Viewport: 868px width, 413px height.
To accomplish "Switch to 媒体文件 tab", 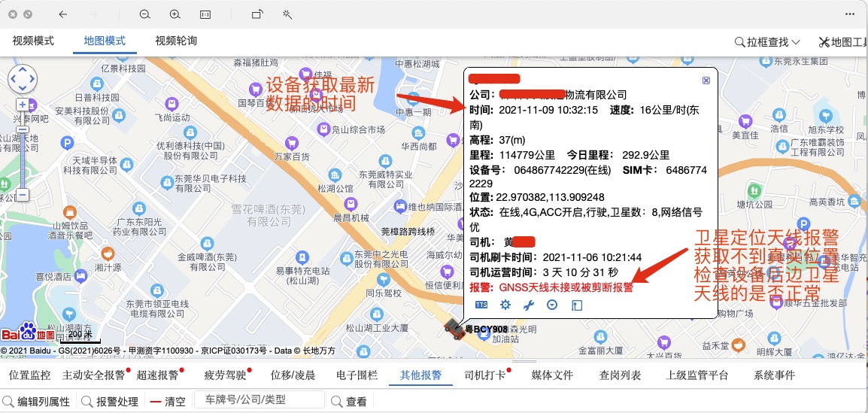I will [552, 375].
